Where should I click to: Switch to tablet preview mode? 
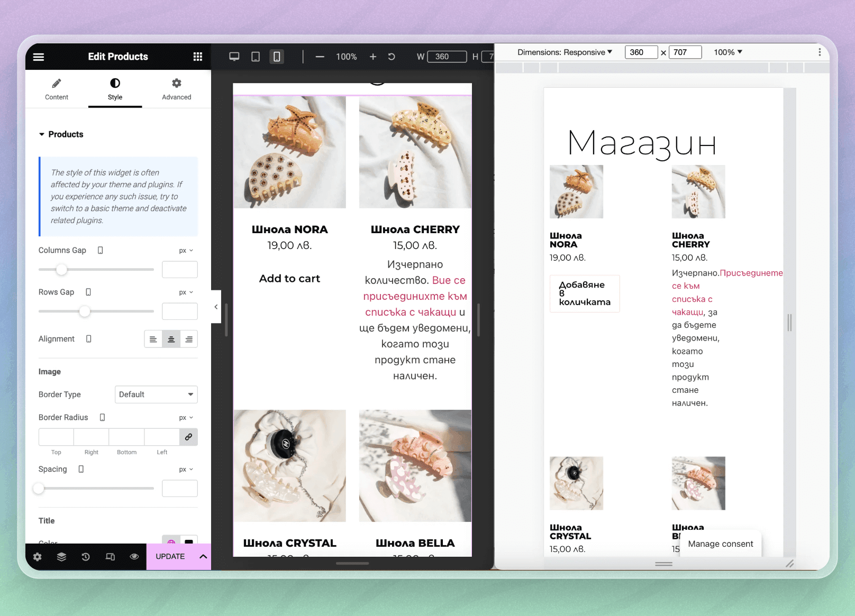(x=255, y=57)
